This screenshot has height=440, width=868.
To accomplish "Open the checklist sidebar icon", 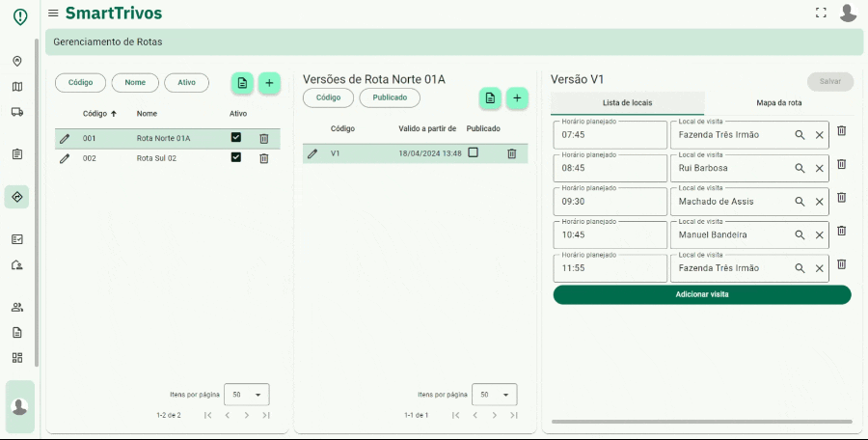I will coord(17,239).
